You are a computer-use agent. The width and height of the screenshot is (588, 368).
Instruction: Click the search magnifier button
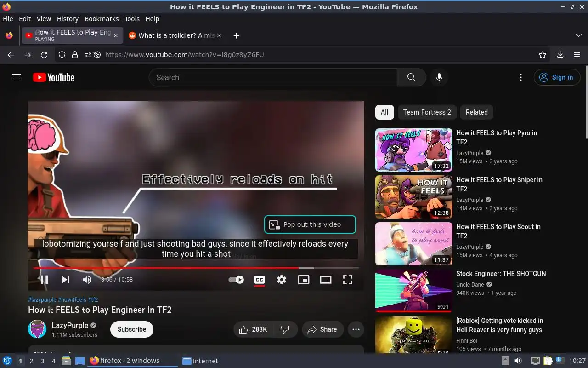[411, 77]
